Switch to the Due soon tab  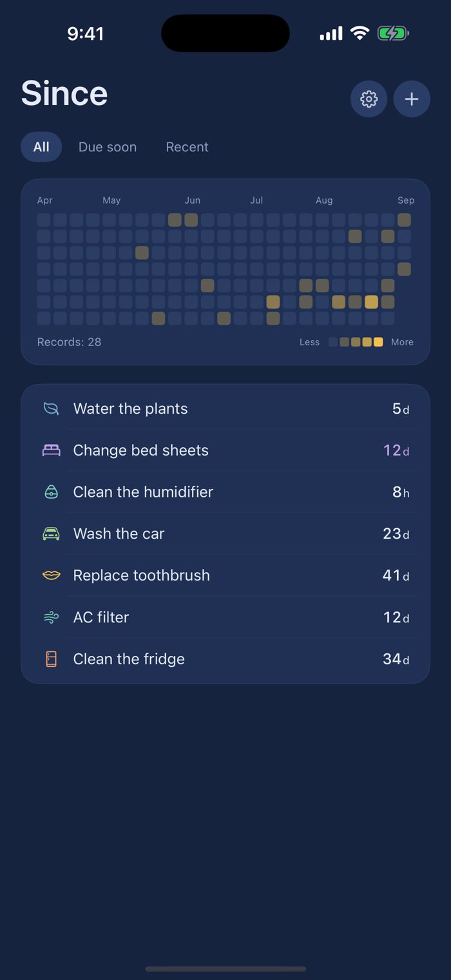[108, 147]
